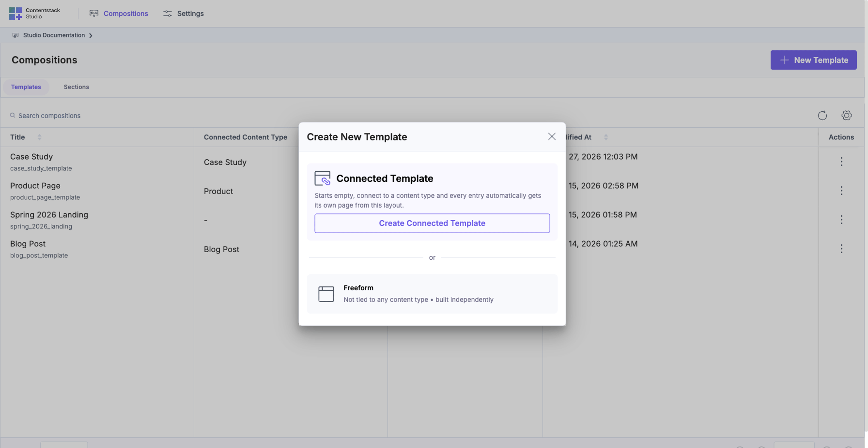Viewport: 868px width, 448px height.
Task: Click the 12:03 PM modified date cell
Action: [x=603, y=156]
